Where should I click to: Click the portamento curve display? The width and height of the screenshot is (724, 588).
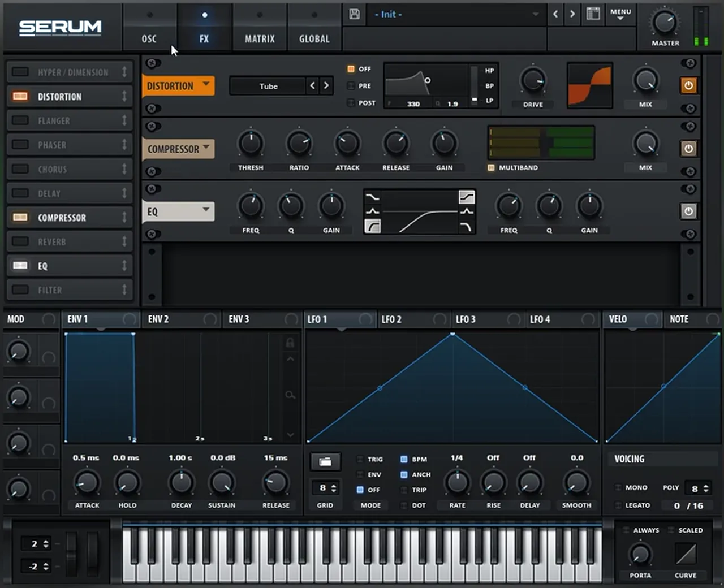(x=686, y=554)
